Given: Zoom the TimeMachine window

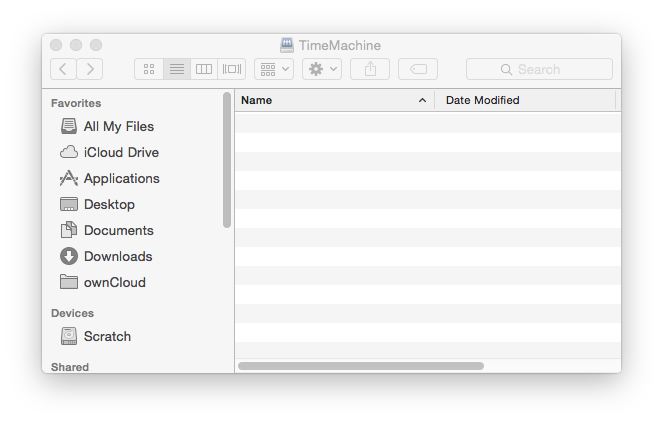Looking at the screenshot, I should point(96,45).
